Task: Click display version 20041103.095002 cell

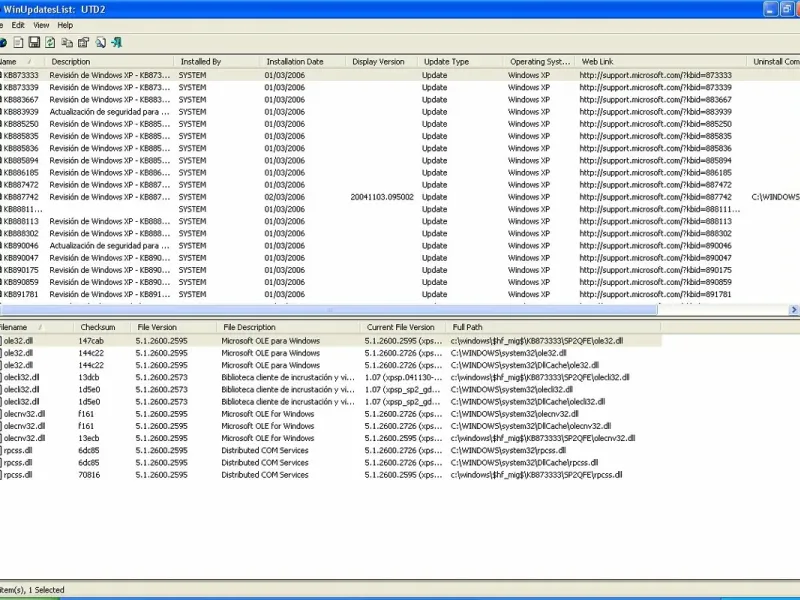Action: (x=382, y=197)
